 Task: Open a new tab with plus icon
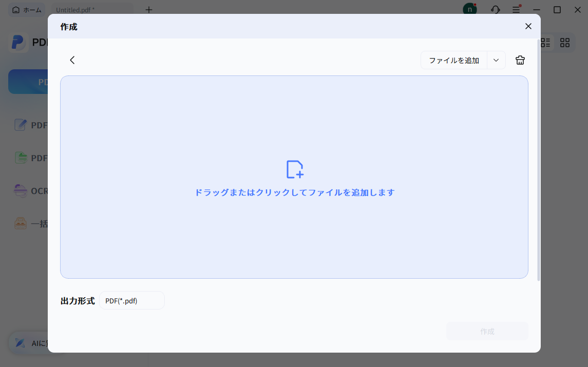[149, 10]
